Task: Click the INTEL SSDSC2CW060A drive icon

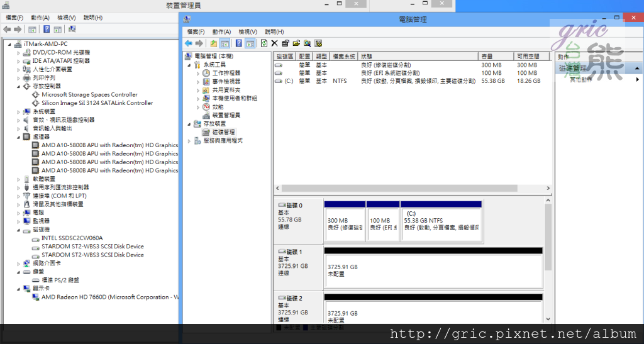Action: coord(36,238)
